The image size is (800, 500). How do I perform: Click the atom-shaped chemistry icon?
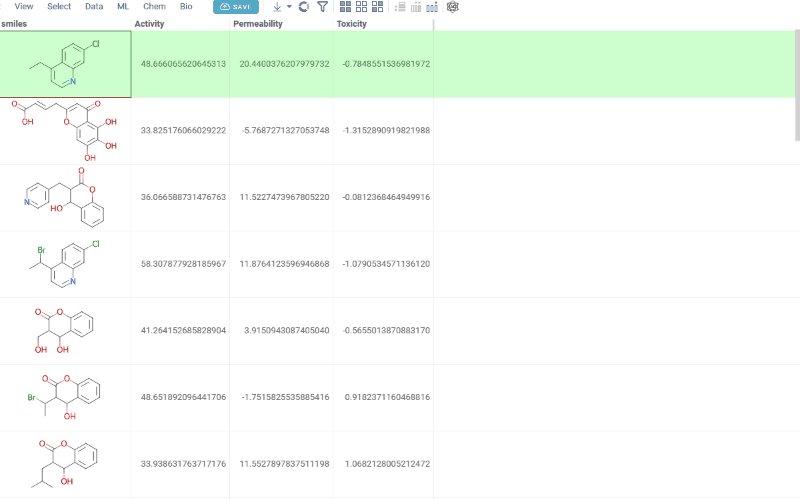click(453, 7)
